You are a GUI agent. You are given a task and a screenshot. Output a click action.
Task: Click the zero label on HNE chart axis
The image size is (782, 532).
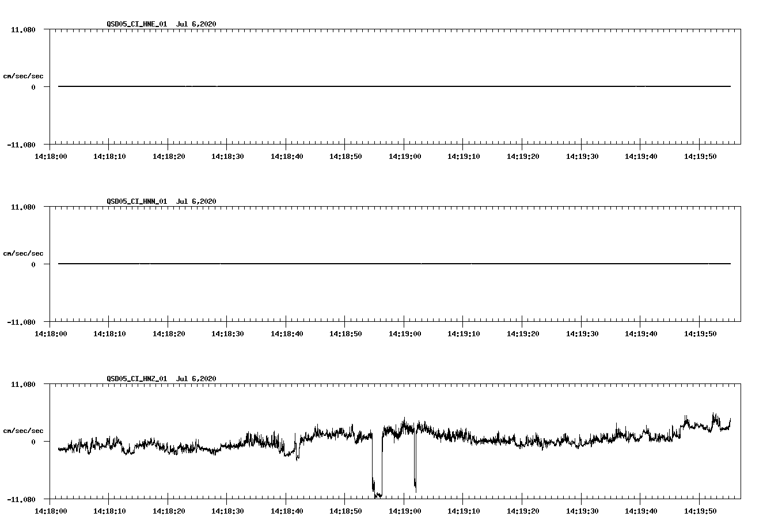(33, 88)
